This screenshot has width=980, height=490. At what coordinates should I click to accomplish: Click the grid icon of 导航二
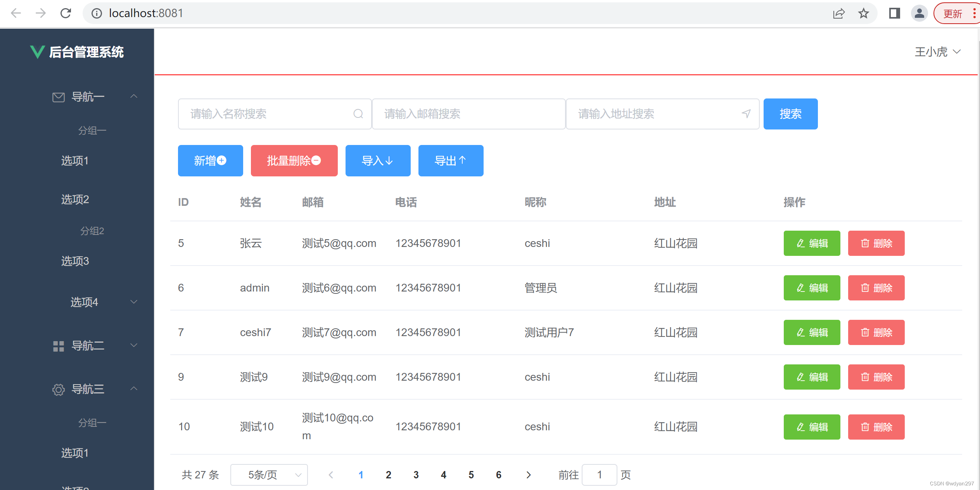coord(59,346)
